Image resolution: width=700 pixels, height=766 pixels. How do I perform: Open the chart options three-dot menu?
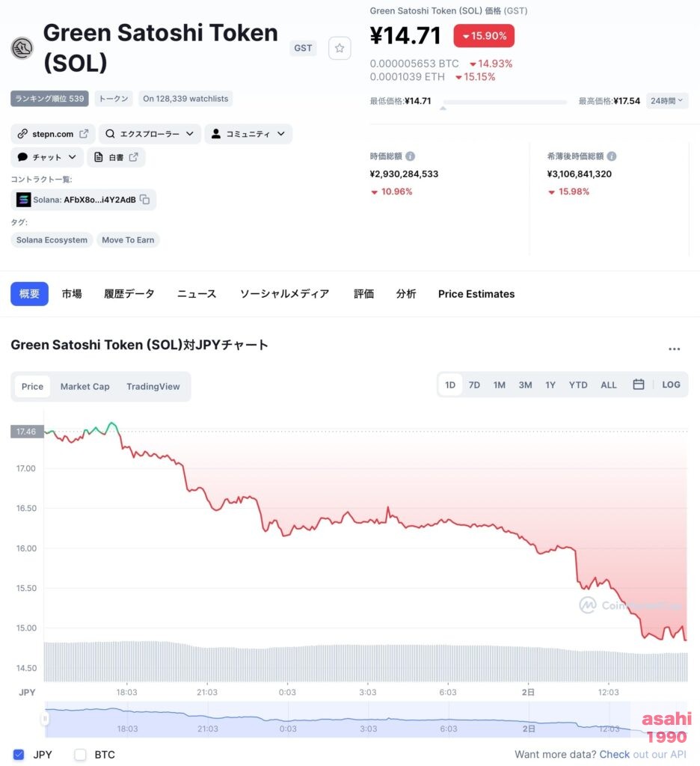click(674, 349)
